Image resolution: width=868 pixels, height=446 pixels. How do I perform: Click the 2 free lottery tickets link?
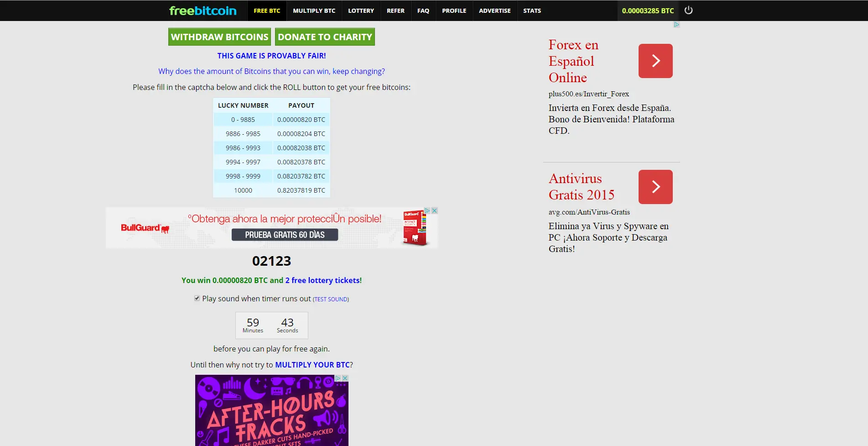322,280
